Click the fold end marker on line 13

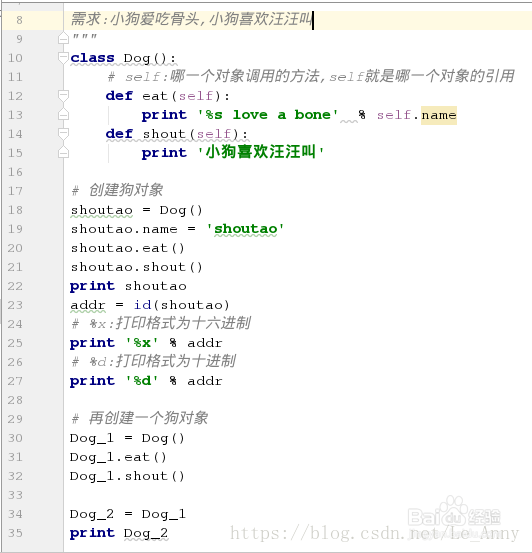pos(63,114)
